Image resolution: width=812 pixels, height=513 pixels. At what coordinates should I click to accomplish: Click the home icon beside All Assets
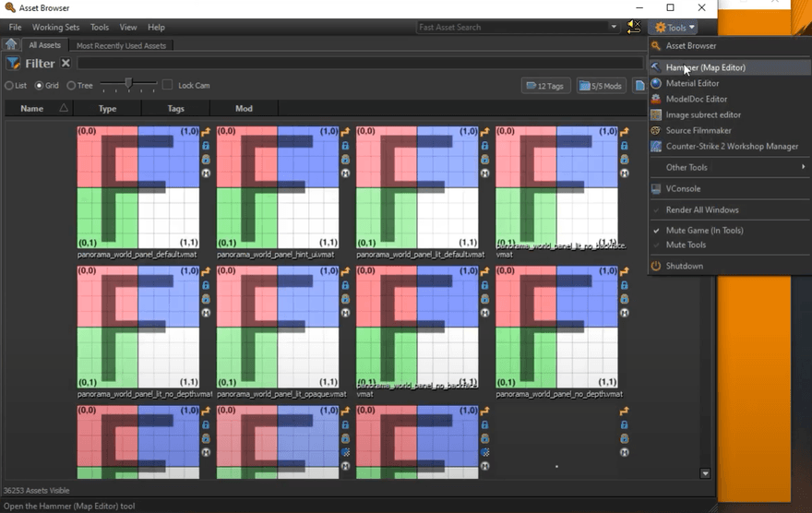pyautogui.click(x=11, y=44)
